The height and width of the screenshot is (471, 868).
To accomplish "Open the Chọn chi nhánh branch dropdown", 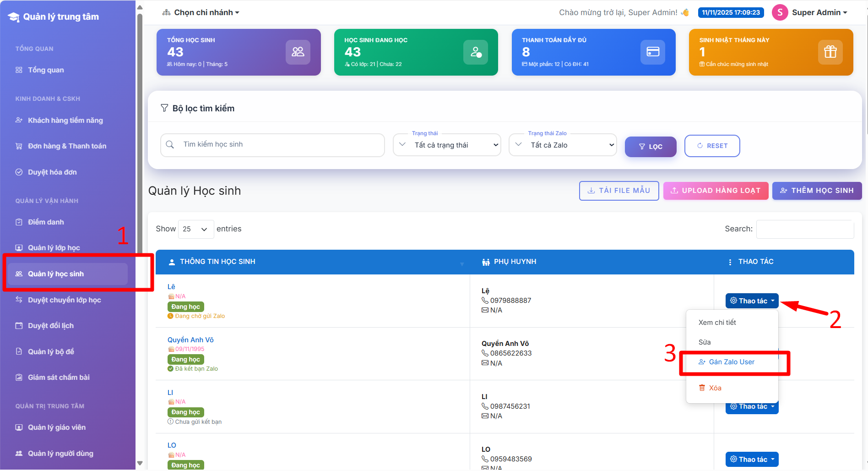I will pos(201,12).
